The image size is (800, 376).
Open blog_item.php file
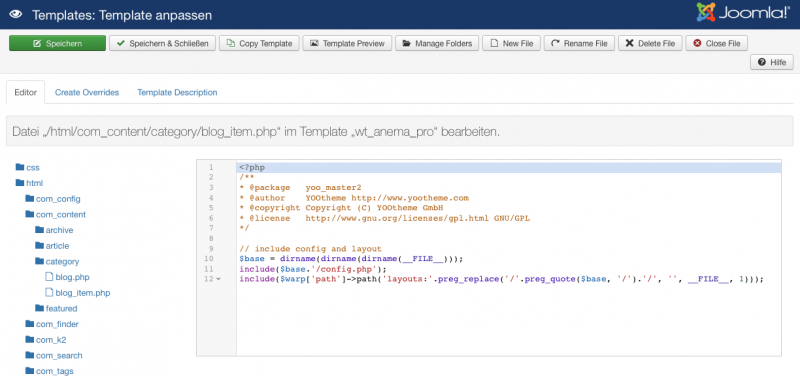click(83, 293)
